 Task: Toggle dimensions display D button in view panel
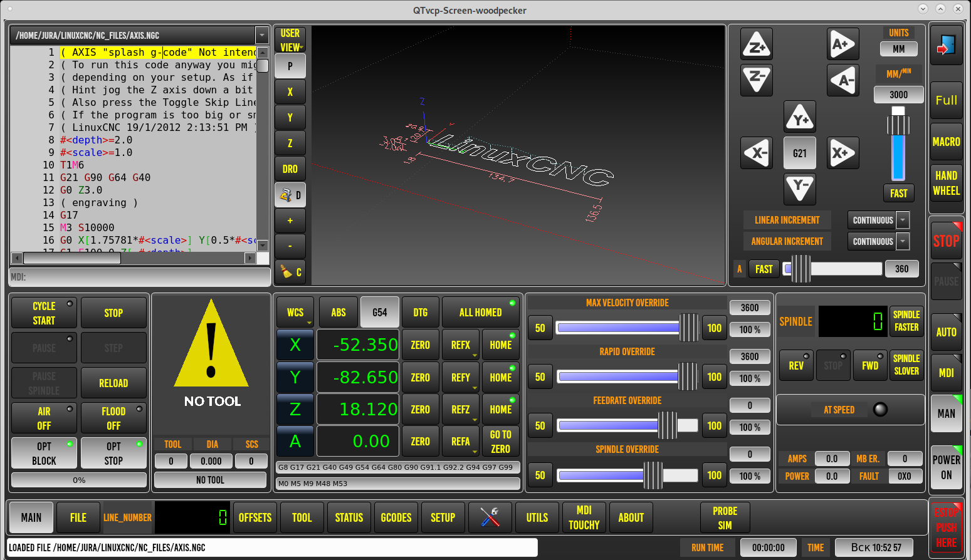[x=290, y=195]
